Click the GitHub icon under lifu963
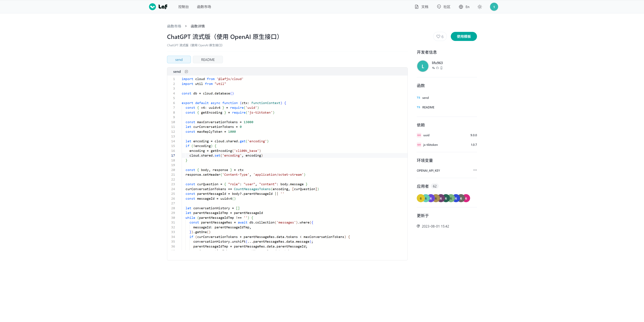 437,68
